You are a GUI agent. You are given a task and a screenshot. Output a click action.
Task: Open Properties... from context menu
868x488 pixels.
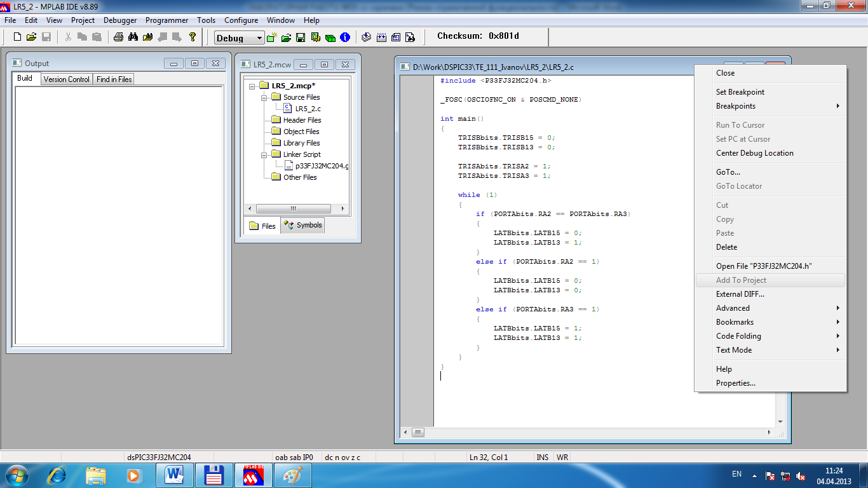pos(771,383)
